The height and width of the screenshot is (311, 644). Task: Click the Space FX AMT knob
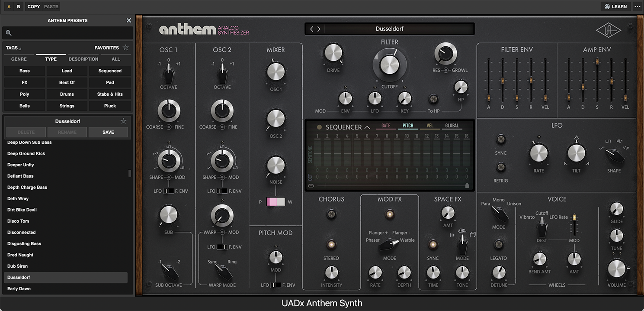click(x=448, y=213)
